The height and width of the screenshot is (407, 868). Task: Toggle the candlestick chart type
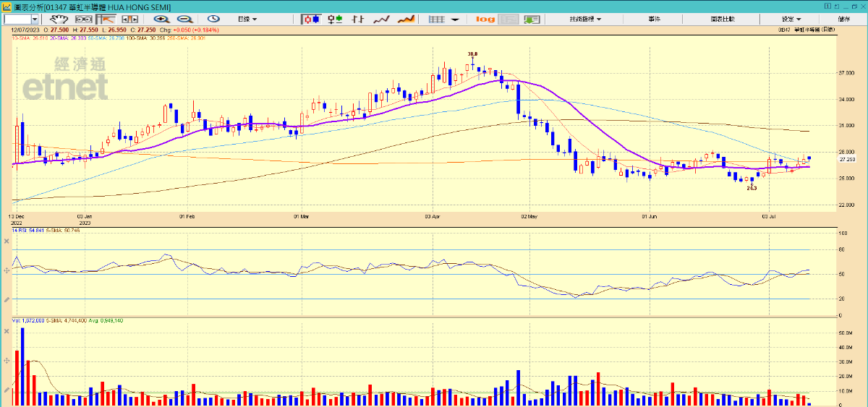[x=311, y=19]
